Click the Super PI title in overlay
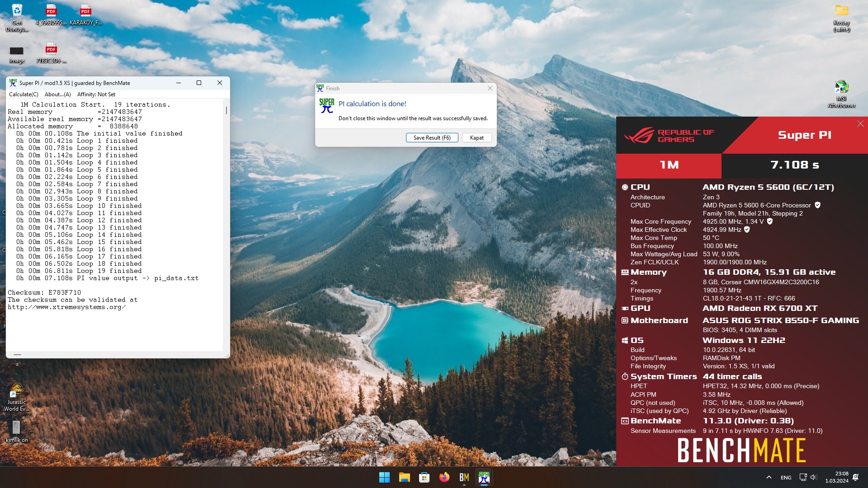This screenshot has height=488, width=868. click(804, 135)
